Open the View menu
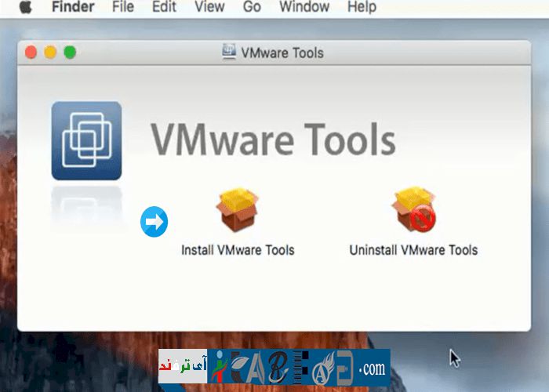The height and width of the screenshot is (392, 549). (x=209, y=8)
